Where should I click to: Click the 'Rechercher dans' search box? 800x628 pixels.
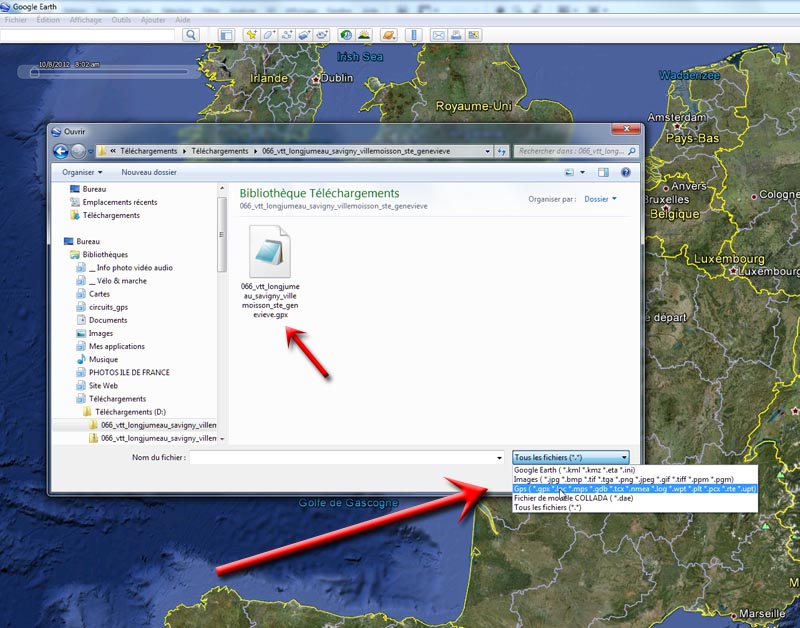click(x=570, y=151)
